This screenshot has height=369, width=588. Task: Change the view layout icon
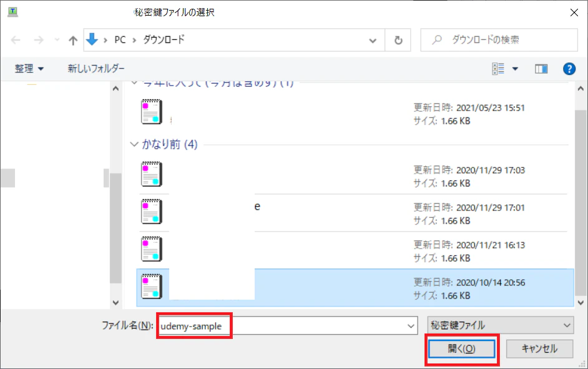[x=498, y=69]
